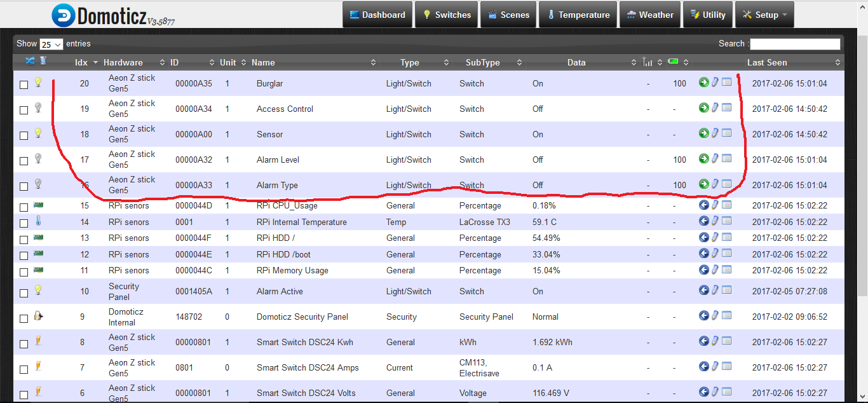Expand the Setup dropdown menu
868x403 pixels.
coord(764,15)
